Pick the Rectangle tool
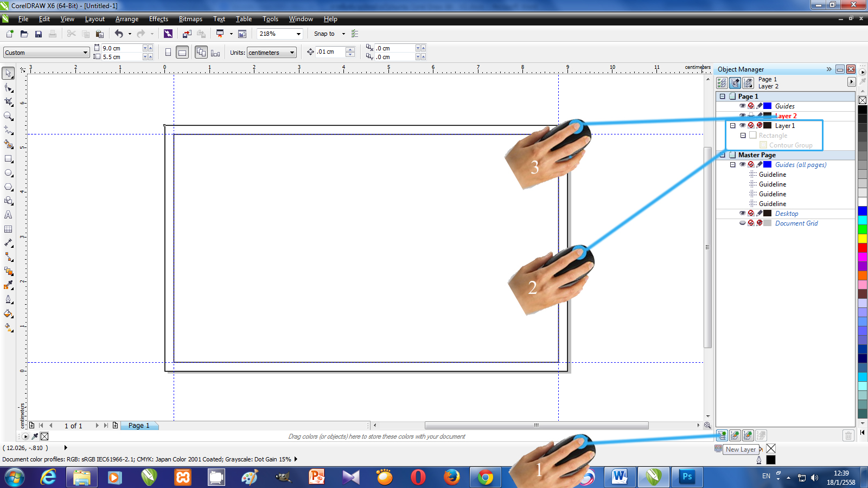 click(x=9, y=159)
